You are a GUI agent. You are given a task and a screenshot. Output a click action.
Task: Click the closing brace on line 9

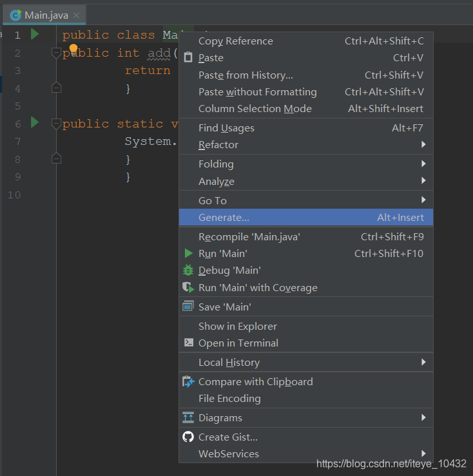[128, 176]
